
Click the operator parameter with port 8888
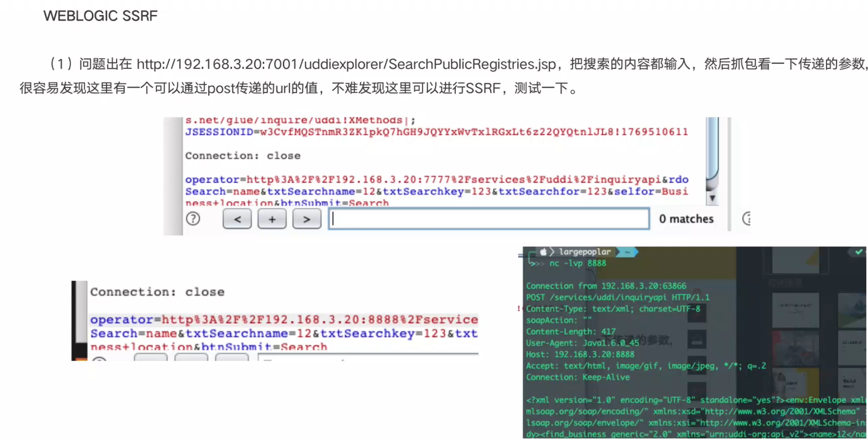tap(284, 320)
